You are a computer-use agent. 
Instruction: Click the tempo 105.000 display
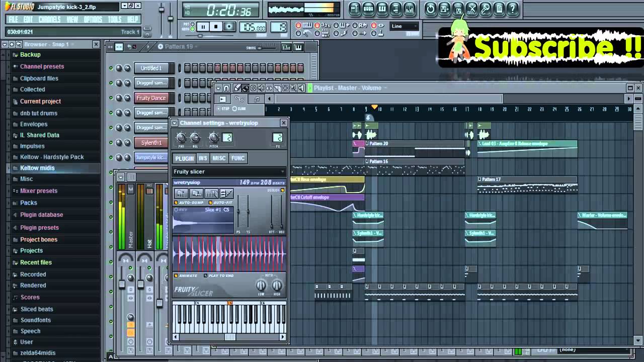click(x=253, y=28)
